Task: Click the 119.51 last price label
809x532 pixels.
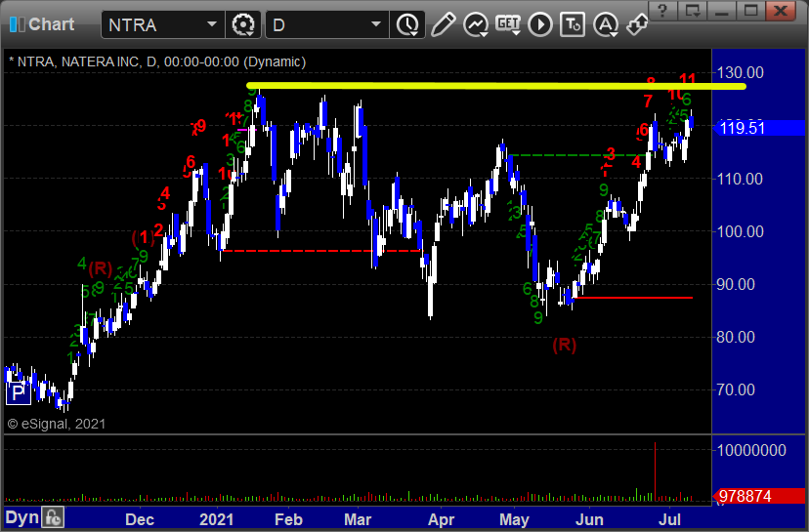Action: (743, 127)
